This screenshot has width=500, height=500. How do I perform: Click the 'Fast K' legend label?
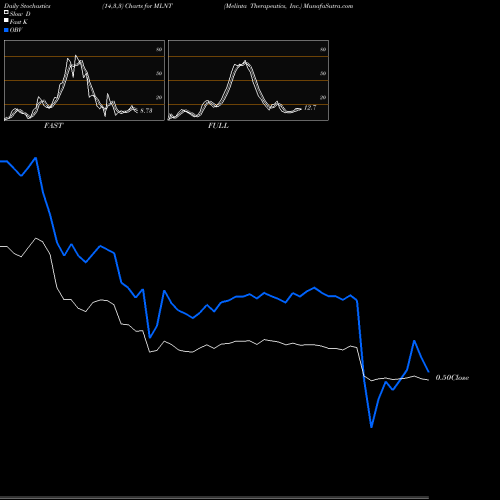click(x=19, y=22)
